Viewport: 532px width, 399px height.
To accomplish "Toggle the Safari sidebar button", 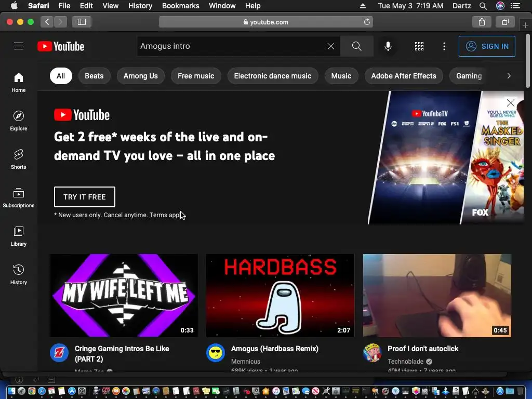I will [x=82, y=22].
